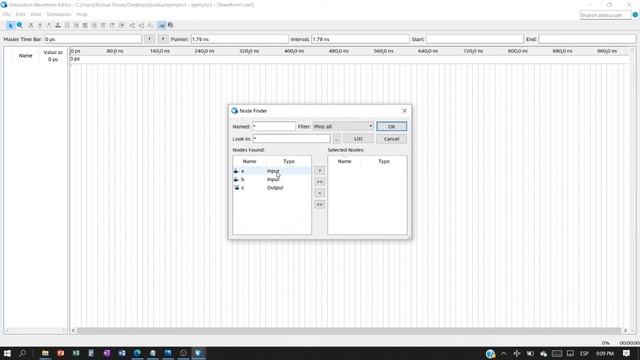Screen dimensions: 640x360
Task: Select node 'b' in Nodes Found
Action: click(x=272, y=179)
